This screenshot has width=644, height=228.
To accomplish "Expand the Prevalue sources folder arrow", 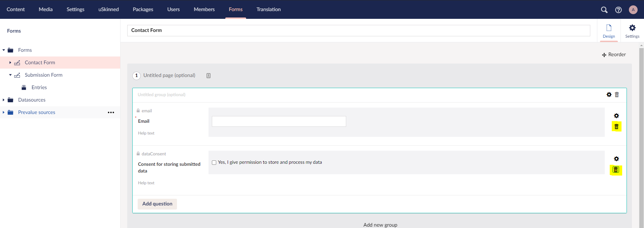I will point(4,112).
